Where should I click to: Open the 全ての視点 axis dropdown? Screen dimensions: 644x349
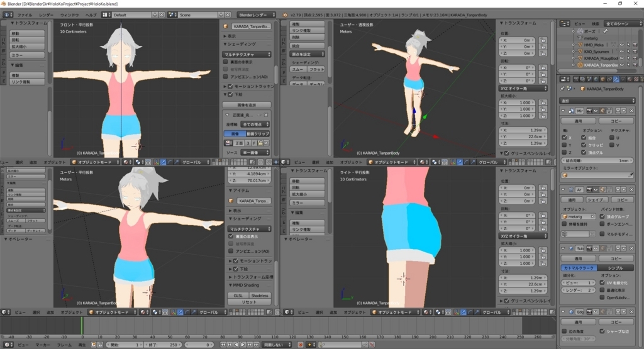click(255, 124)
